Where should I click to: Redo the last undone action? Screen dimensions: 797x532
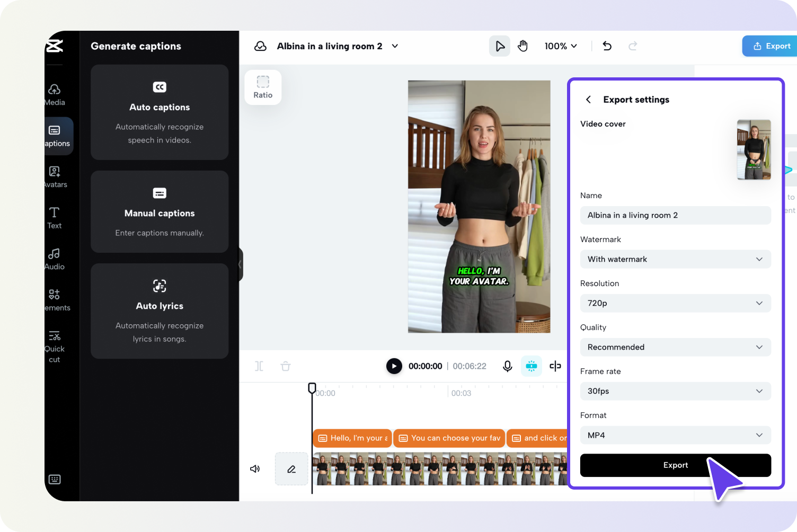pyautogui.click(x=633, y=46)
